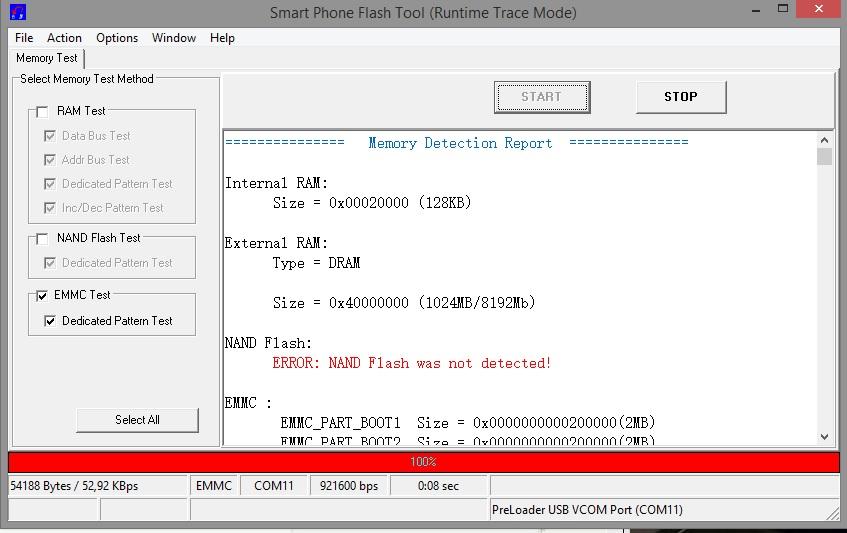Click the Smart Phone Flash Tool app icon
This screenshot has width=847, height=533.
point(18,11)
